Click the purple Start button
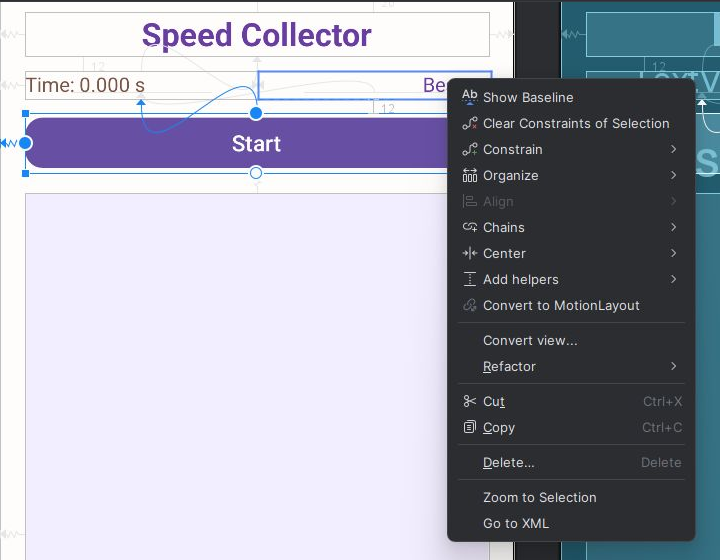This screenshot has width=720, height=560. click(236, 143)
